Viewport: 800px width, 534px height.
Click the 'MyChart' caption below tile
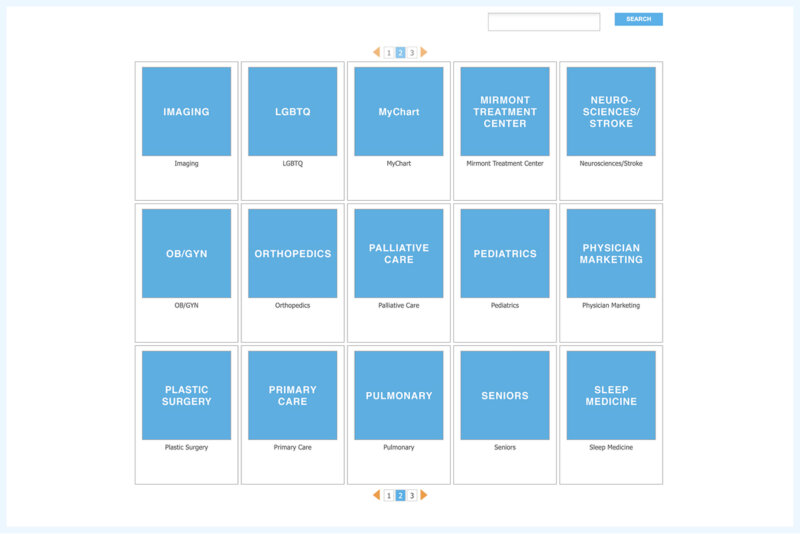(398, 163)
